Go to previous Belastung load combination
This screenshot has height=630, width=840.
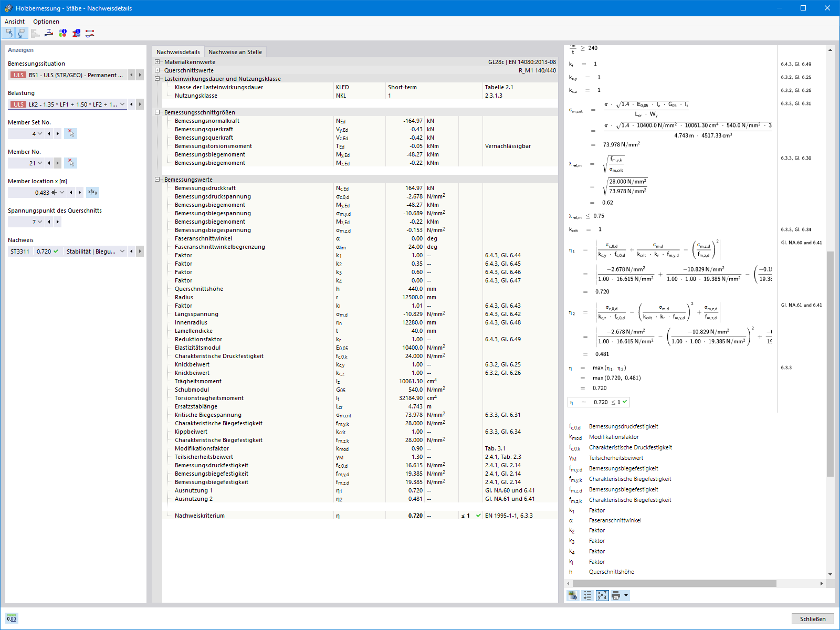(131, 104)
